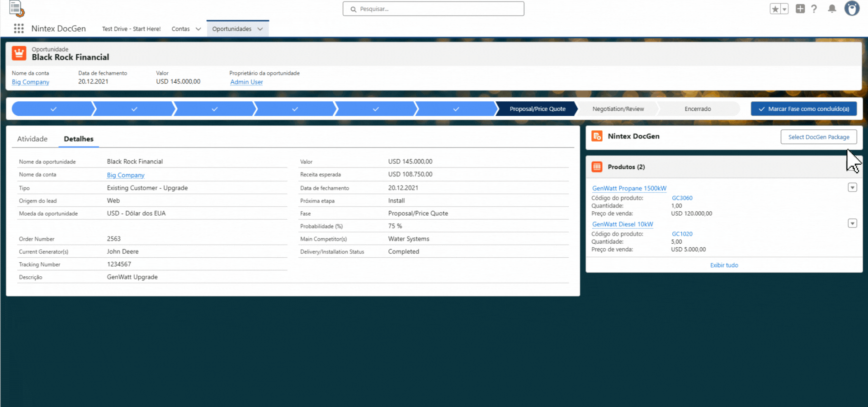Select the Negotiation/Review stage
The height and width of the screenshot is (407, 868).
[x=618, y=109]
